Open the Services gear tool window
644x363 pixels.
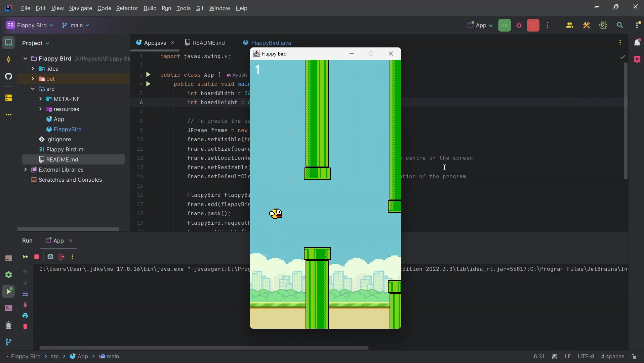click(9, 275)
